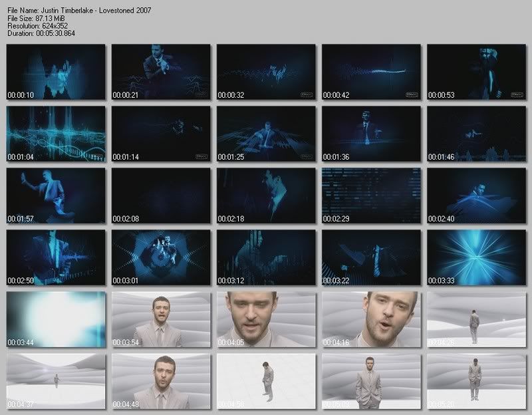
Task: Select the 00:01:57 thumbnail
Action: point(56,196)
